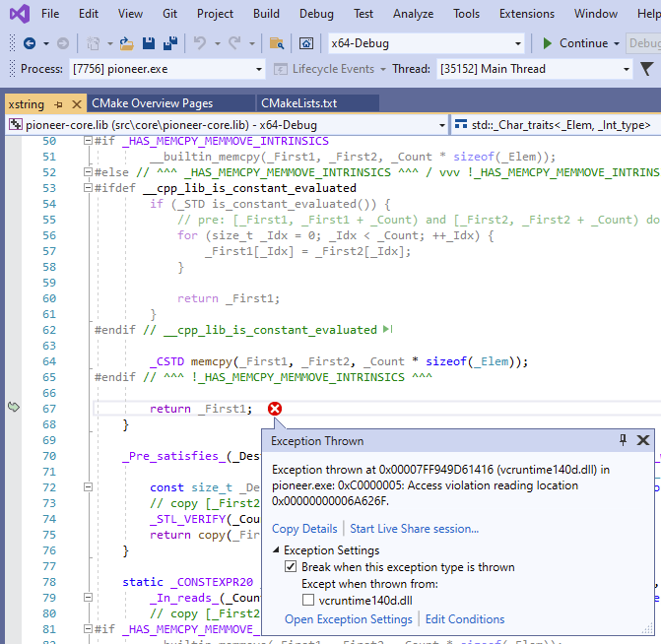Click the Open Exception Settings link
Screen dimensions: 661x644
[x=348, y=619]
